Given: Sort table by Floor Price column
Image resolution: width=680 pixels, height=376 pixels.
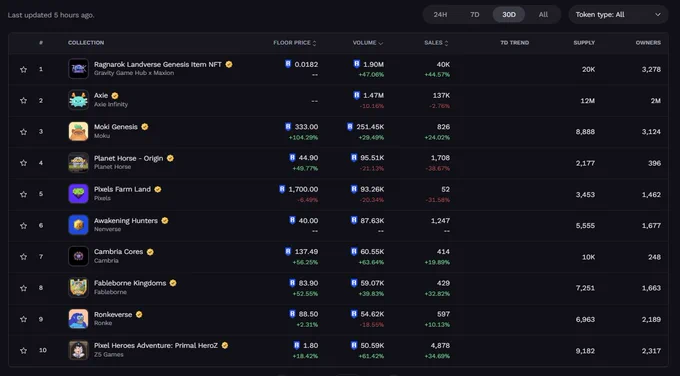Looking at the screenshot, I should [295, 43].
